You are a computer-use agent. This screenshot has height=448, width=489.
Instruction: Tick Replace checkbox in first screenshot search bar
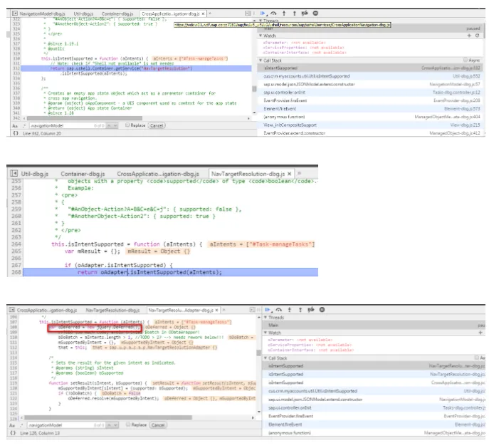[127, 125]
